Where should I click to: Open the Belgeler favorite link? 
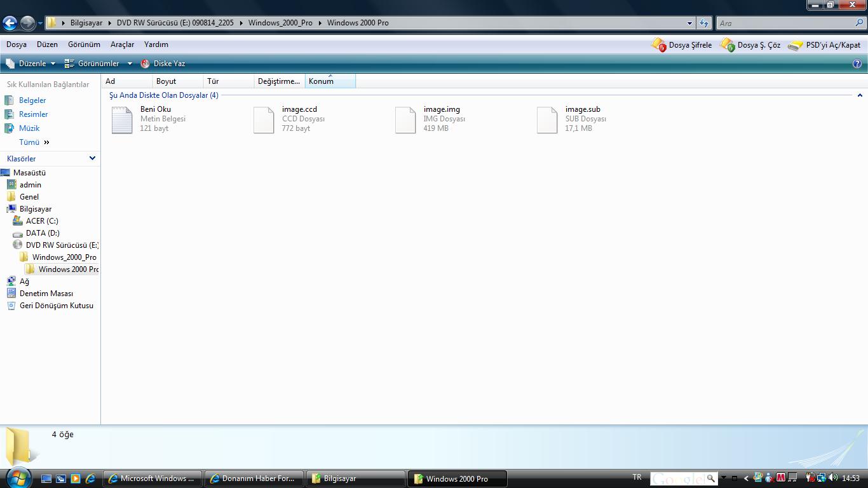[x=32, y=100]
